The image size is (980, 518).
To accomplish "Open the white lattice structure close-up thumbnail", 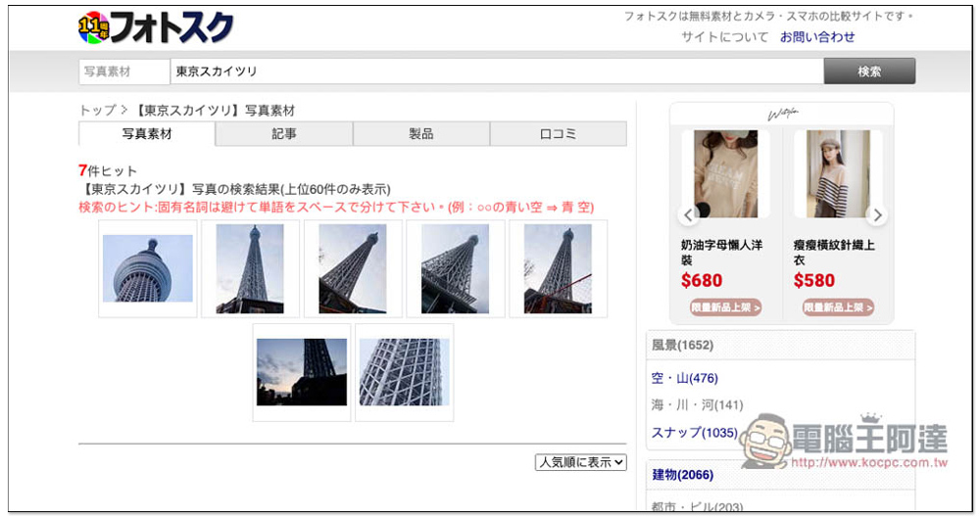I will (404, 372).
